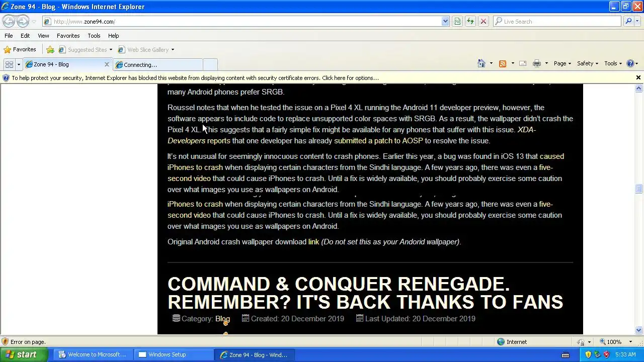
Task: Go forward with the Forward arrow button
Action: 23,21
